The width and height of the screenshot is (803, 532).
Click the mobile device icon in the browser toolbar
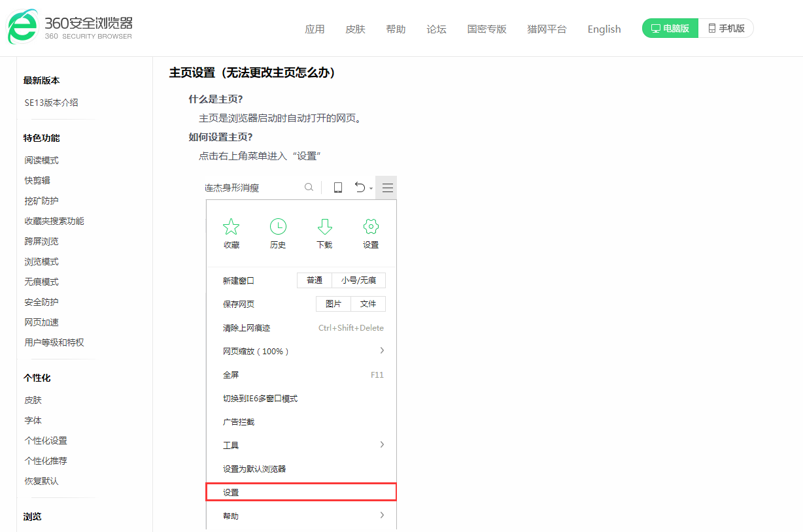click(337, 187)
